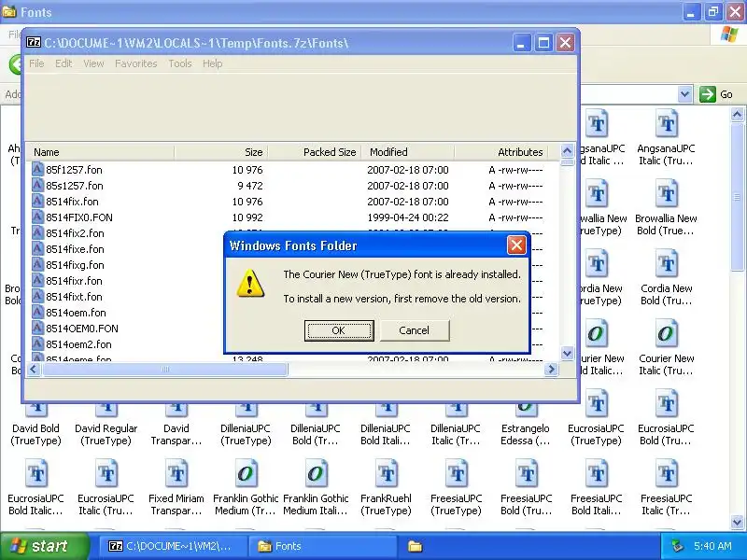The height and width of the screenshot is (560, 747).
Task: Expand the address bar dropdown in Fonts window
Action: pyautogui.click(x=684, y=94)
